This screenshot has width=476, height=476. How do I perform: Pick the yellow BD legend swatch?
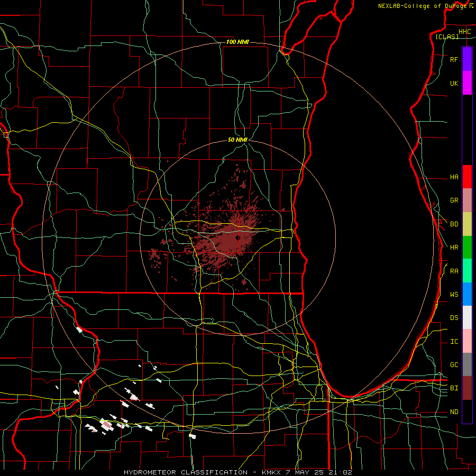[x=467, y=224]
